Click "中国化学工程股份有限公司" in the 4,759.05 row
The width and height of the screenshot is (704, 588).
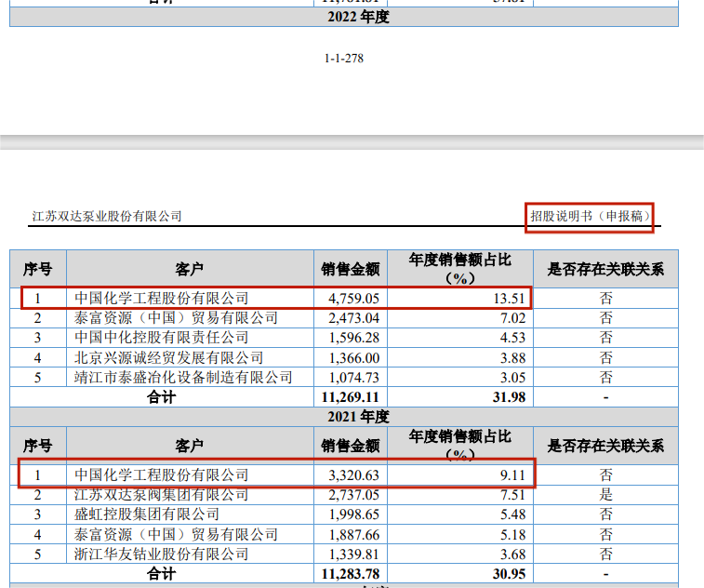tap(161, 299)
